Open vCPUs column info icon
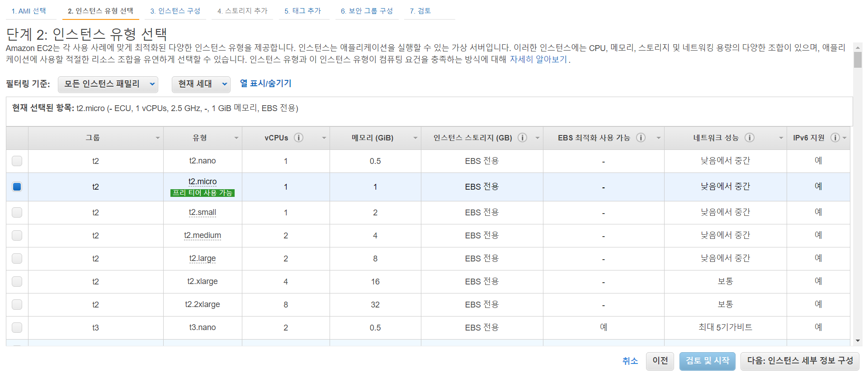 pyautogui.click(x=298, y=138)
